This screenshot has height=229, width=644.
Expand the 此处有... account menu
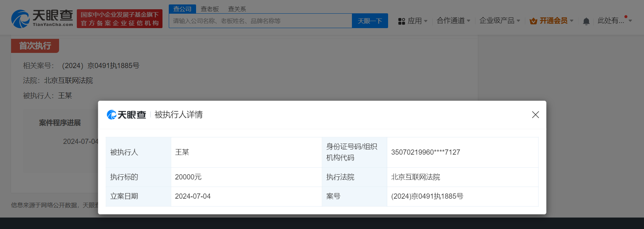click(614, 21)
